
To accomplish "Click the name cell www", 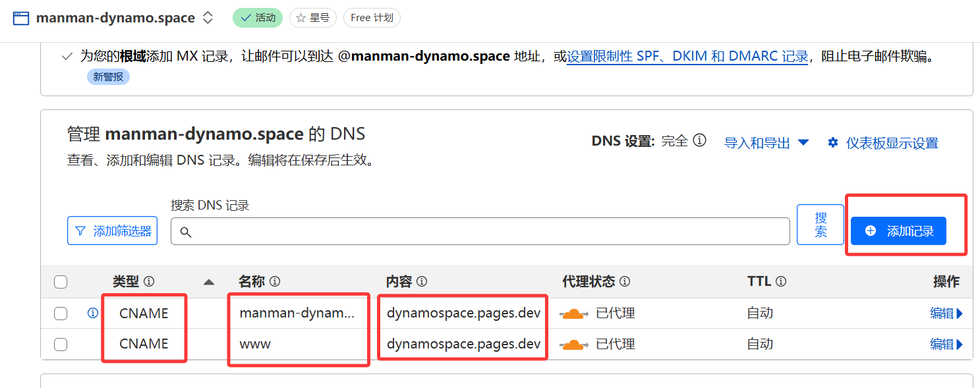I will (x=255, y=344).
